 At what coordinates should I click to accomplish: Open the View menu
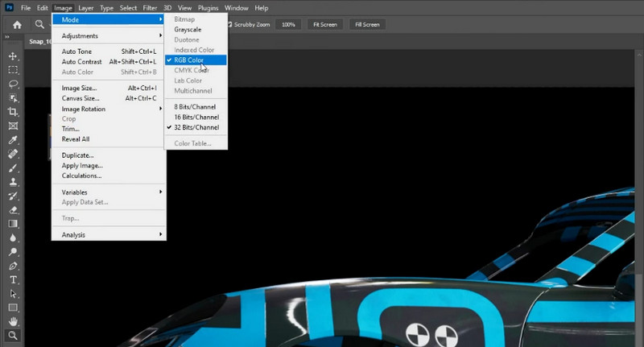pyautogui.click(x=184, y=8)
